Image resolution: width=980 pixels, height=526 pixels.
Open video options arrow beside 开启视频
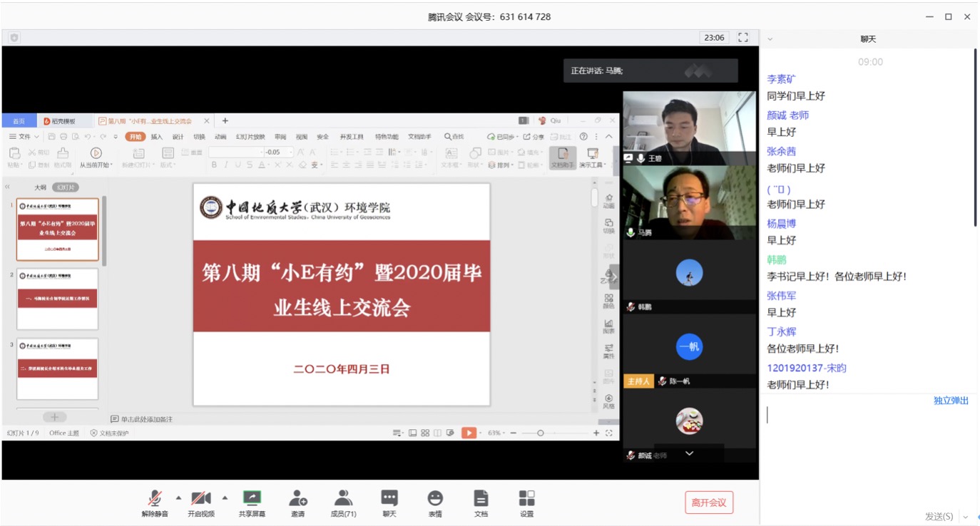click(225, 497)
